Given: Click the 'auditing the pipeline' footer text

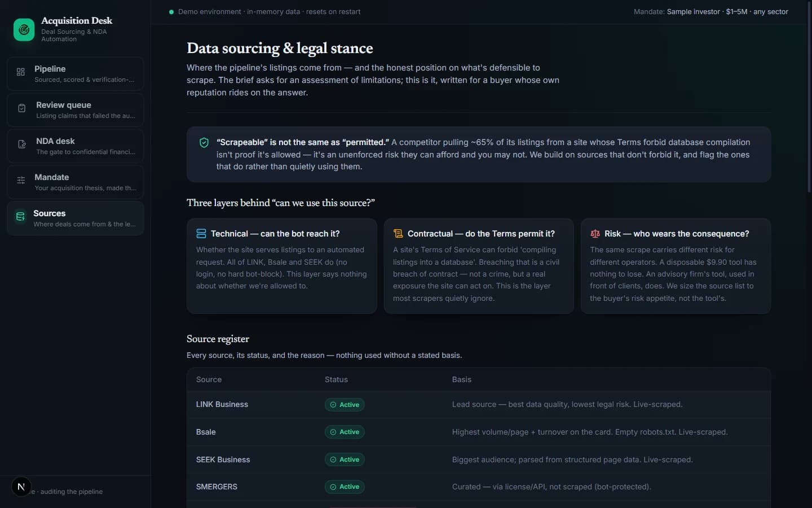Looking at the screenshot, I should 72,492.
